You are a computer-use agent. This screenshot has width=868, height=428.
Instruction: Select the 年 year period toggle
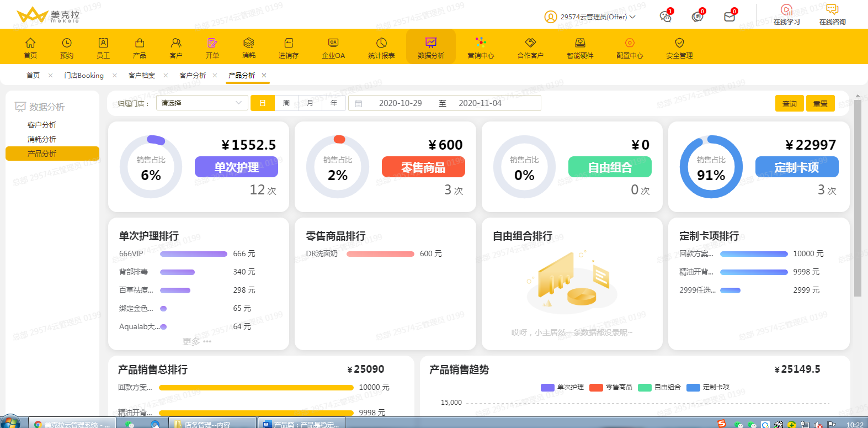coord(334,103)
